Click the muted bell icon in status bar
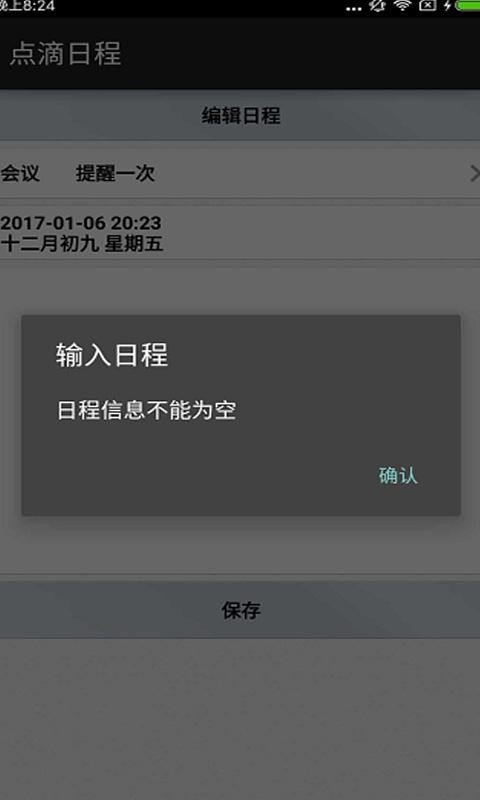Screen dimensions: 480x800 click(x=377, y=5)
